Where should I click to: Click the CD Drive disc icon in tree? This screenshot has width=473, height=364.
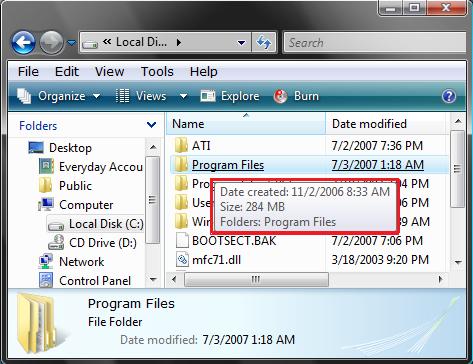click(x=56, y=242)
